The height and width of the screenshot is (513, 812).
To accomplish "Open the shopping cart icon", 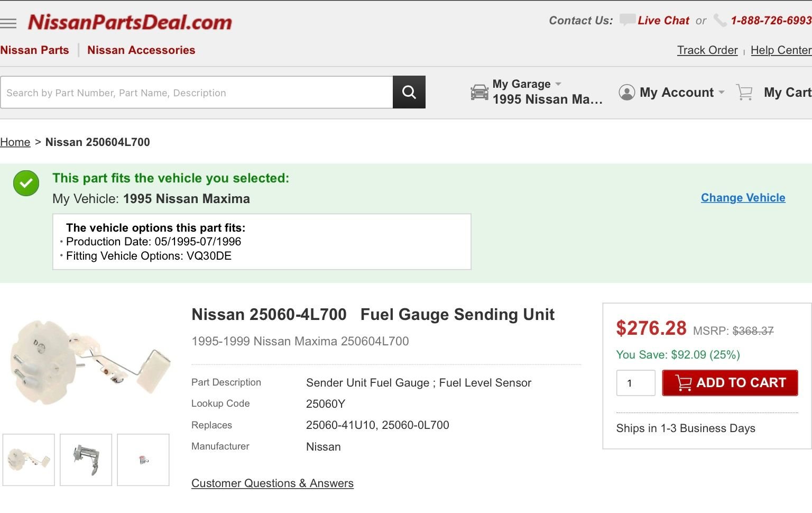I will click(x=744, y=93).
